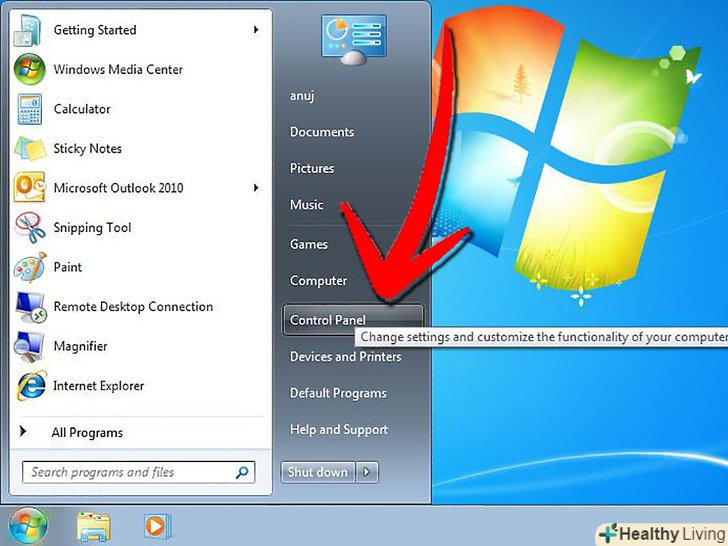Select Microsoft Outlook 2010 label
The width and height of the screenshot is (728, 546).
[118, 188]
